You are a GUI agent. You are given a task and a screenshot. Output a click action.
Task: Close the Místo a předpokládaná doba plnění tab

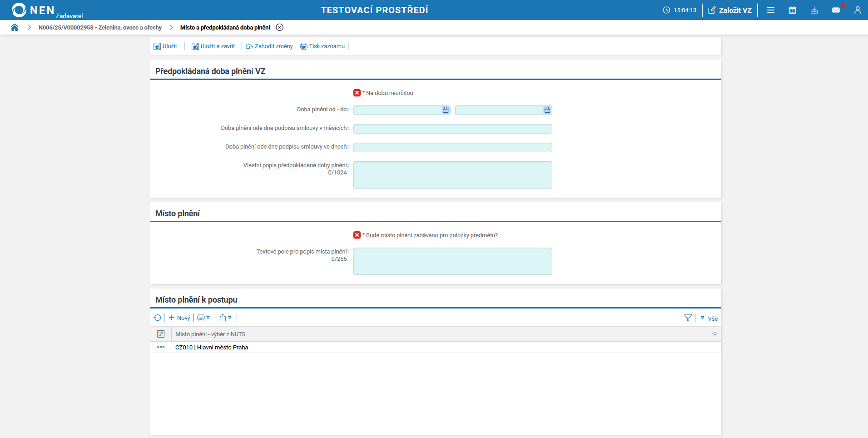click(280, 27)
